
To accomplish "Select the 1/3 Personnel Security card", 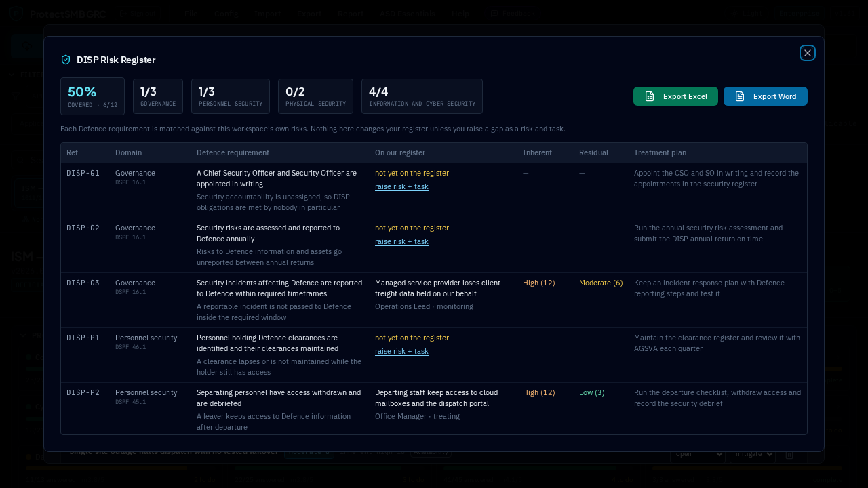I will point(231,96).
